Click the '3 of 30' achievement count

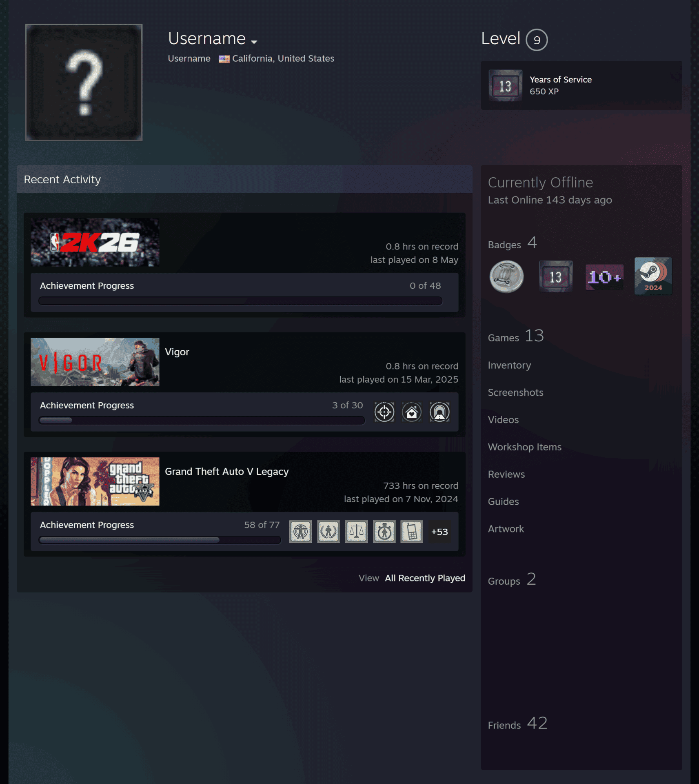click(x=347, y=405)
